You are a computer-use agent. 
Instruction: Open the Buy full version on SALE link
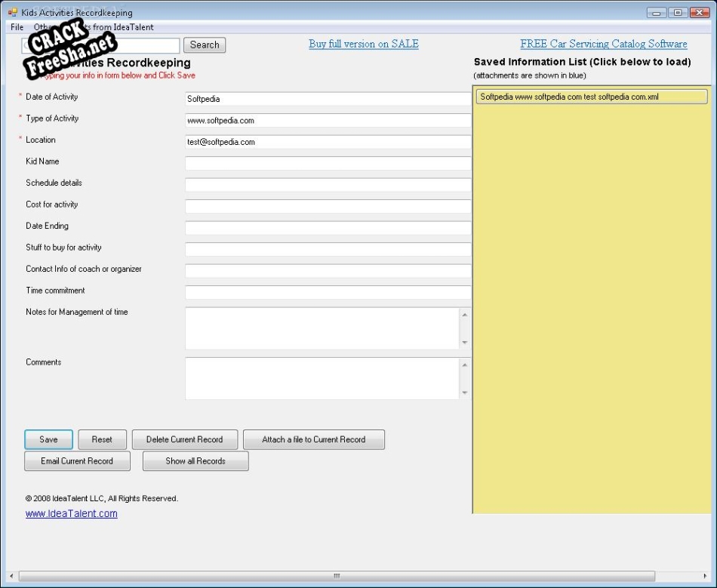pos(363,44)
